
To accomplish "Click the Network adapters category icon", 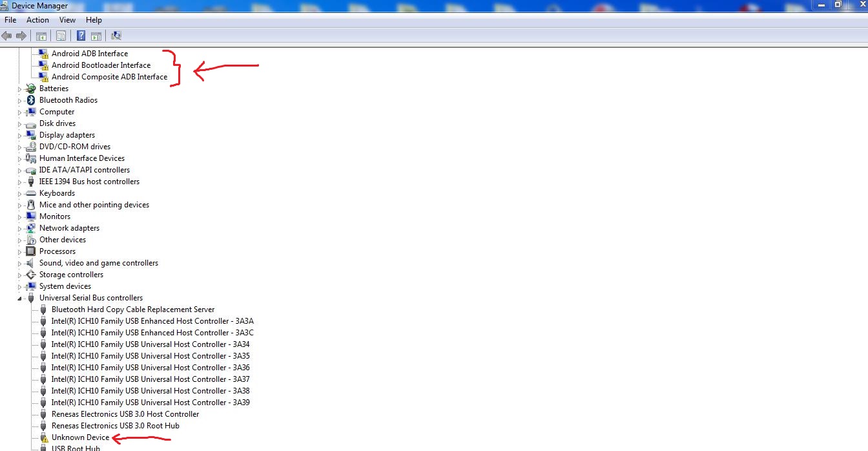I will [30, 228].
